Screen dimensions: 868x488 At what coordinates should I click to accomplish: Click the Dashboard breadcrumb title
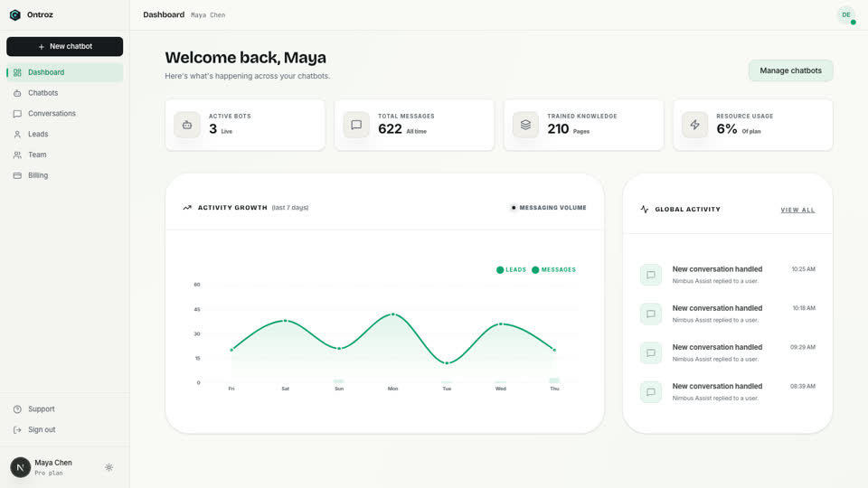(x=164, y=15)
